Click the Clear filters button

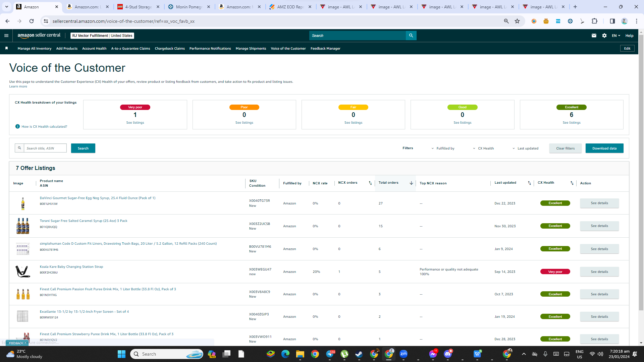tap(565, 148)
